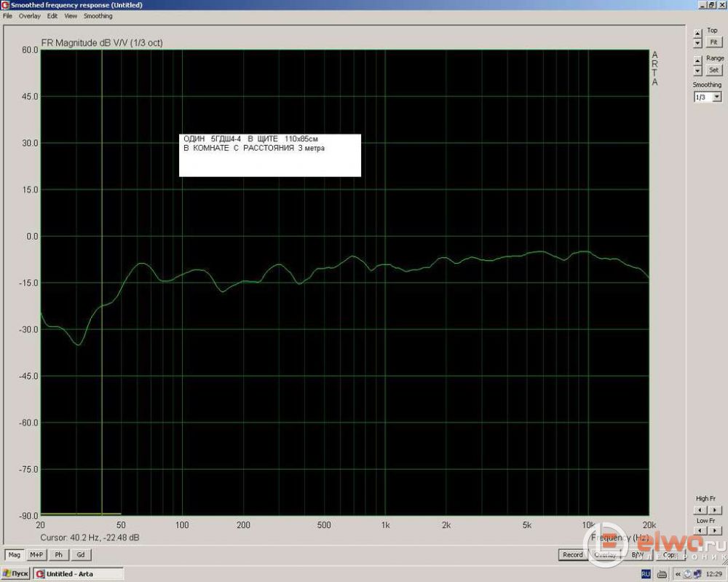Viewport: 728px width, 582px height.
Task: Switch graph to Gd group delay view
Action: tap(81, 554)
